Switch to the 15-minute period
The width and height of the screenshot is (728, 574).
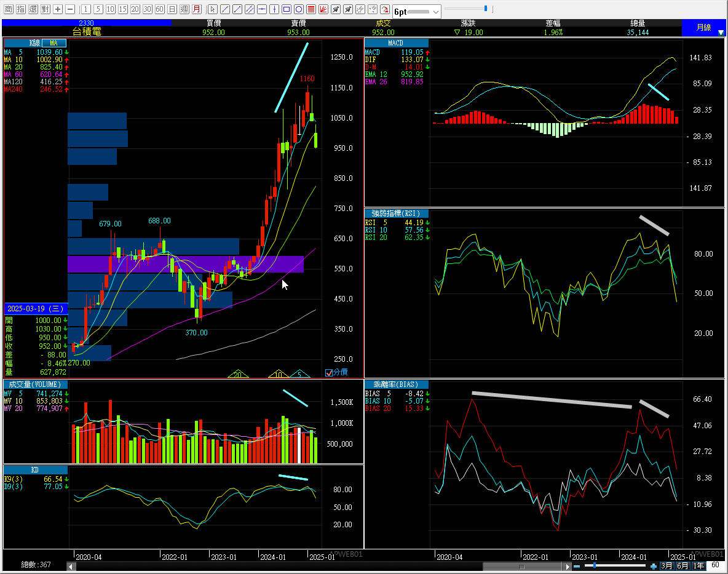click(123, 9)
